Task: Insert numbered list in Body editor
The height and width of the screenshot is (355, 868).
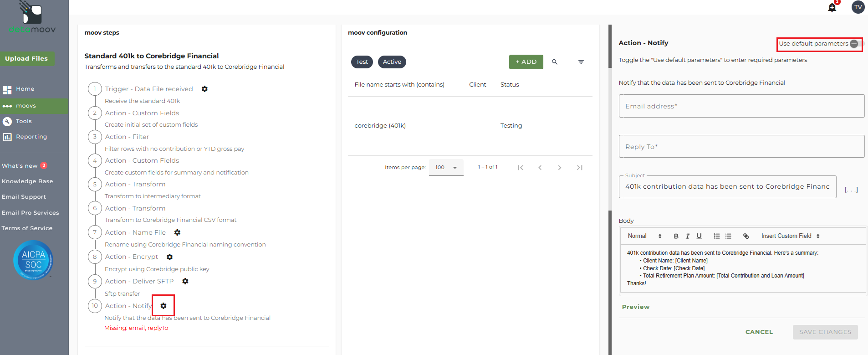Action: coord(717,236)
